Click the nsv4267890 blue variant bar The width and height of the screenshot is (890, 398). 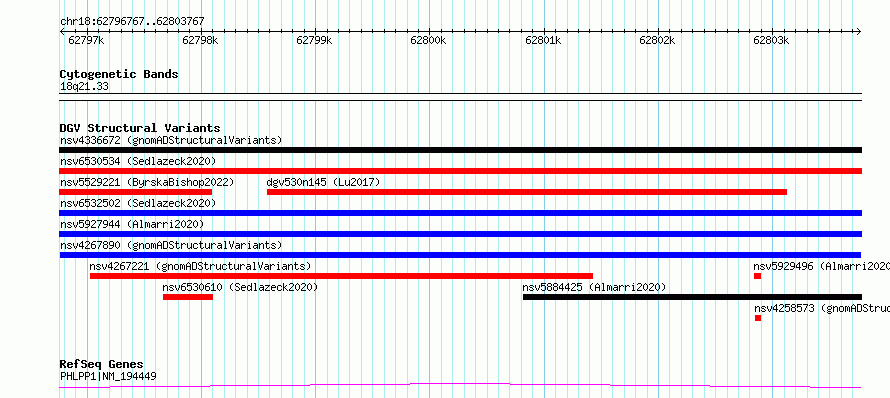pyautogui.click(x=460, y=255)
